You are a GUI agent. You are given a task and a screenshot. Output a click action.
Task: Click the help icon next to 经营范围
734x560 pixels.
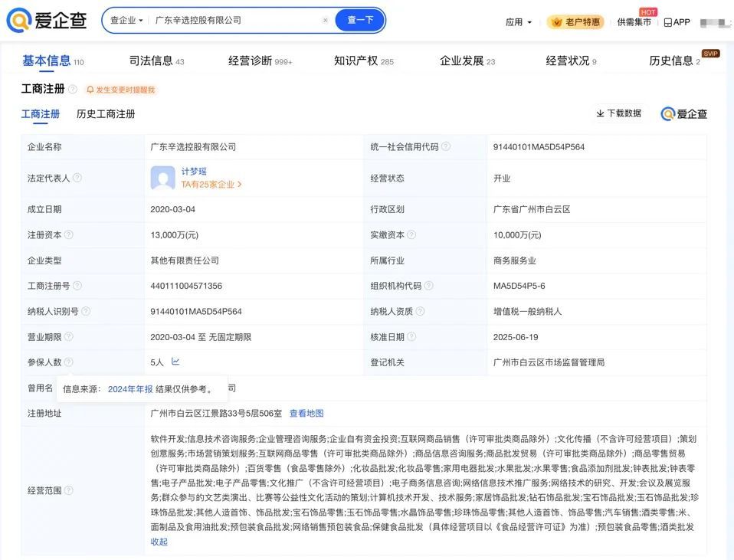pyautogui.click(x=68, y=490)
